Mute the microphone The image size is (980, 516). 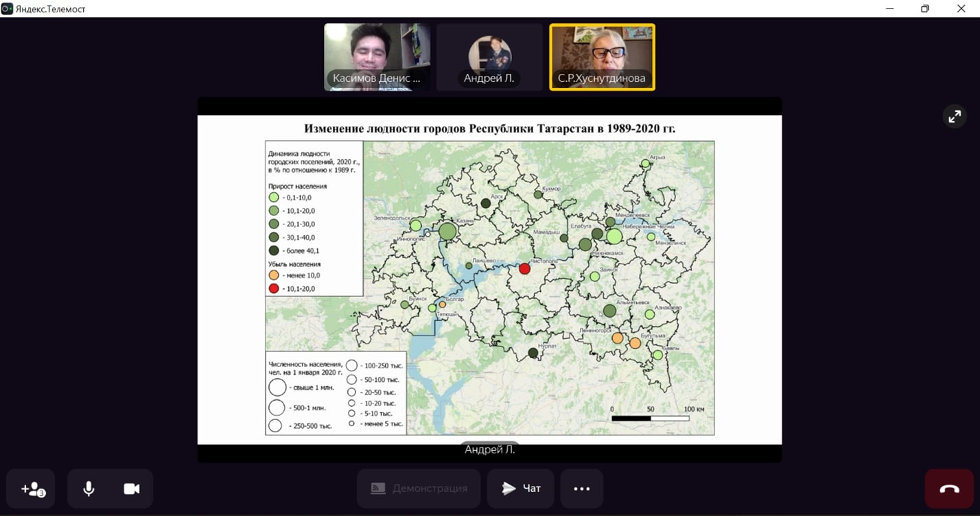89,489
